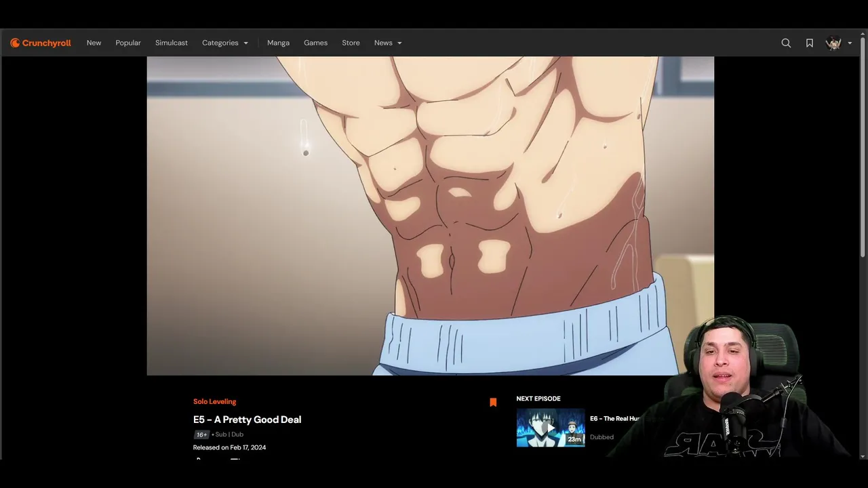Expand the Categories dropdown
Screen dimensions: 868x488
tap(225, 43)
